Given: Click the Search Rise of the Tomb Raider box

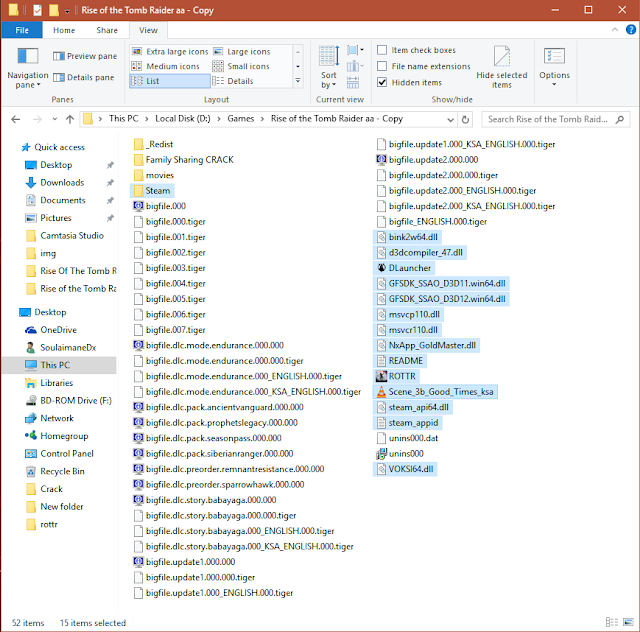Looking at the screenshot, I should tap(556, 119).
